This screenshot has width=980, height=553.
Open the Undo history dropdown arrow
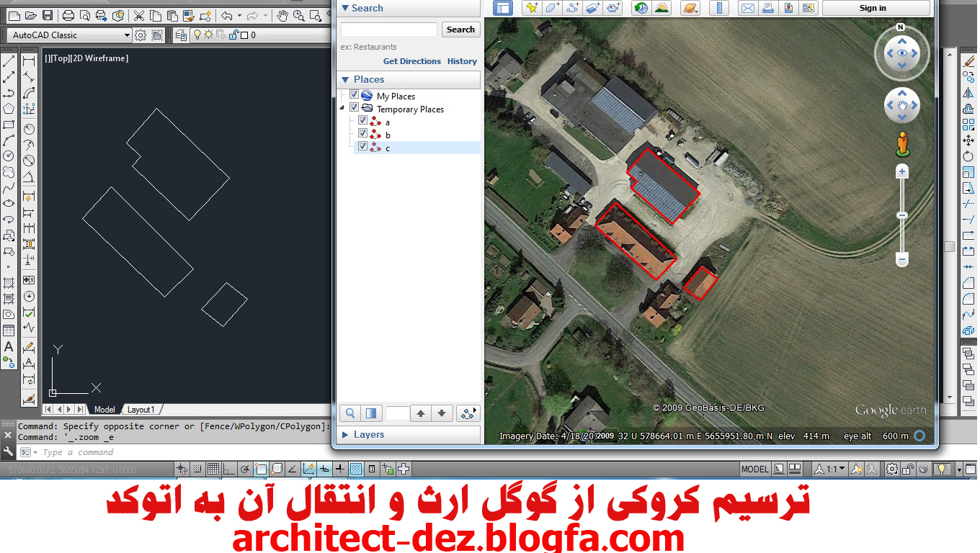click(240, 15)
